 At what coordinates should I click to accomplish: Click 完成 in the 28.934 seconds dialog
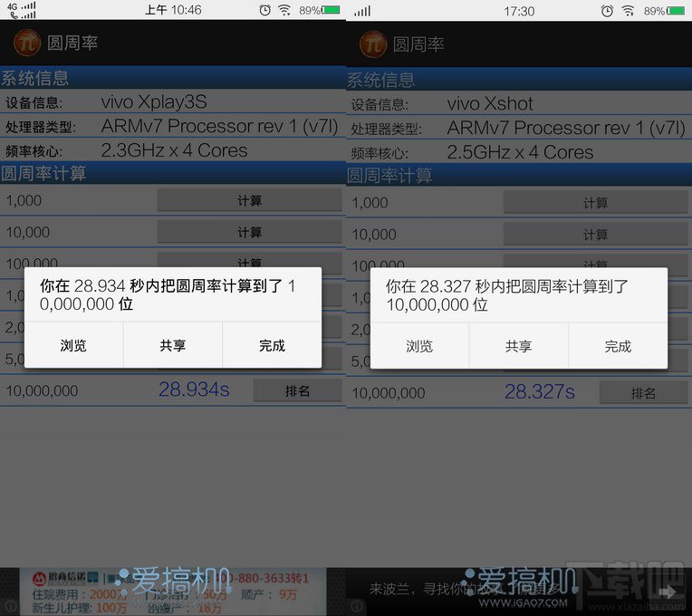tap(273, 345)
